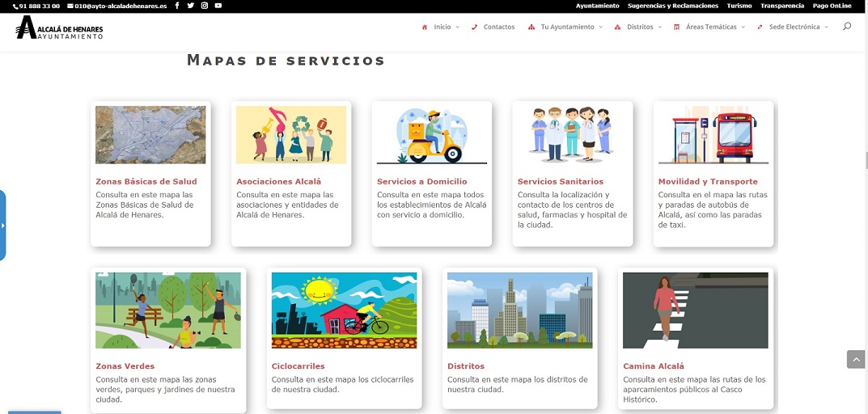Click the icon beside Distritos menu
The width and height of the screenshot is (868, 414).
[x=617, y=27]
